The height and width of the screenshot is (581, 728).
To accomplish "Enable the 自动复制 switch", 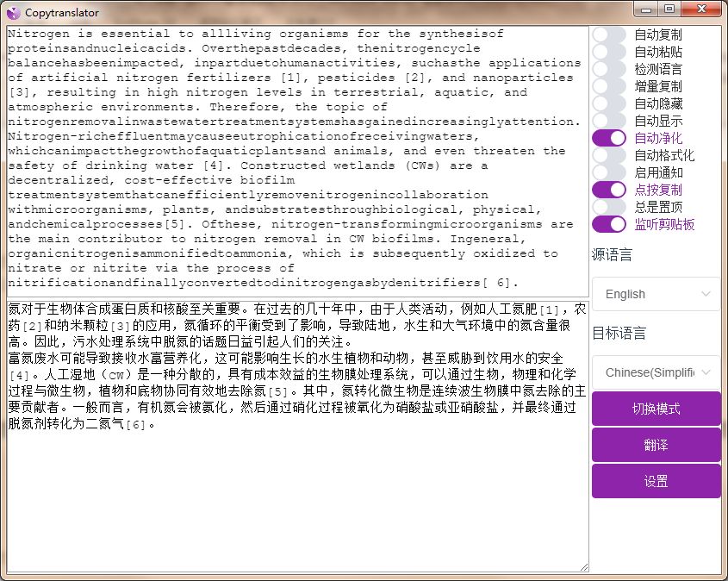I will (608, 34).
